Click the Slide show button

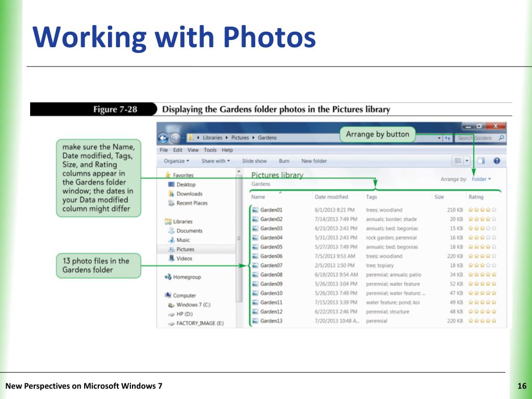point(255,161)
